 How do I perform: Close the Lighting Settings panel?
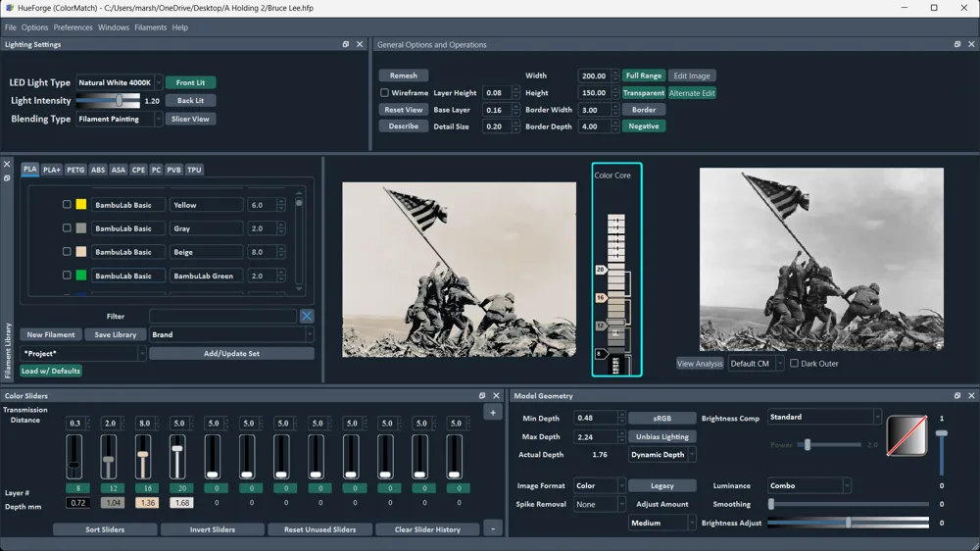(x=360, y=44)
